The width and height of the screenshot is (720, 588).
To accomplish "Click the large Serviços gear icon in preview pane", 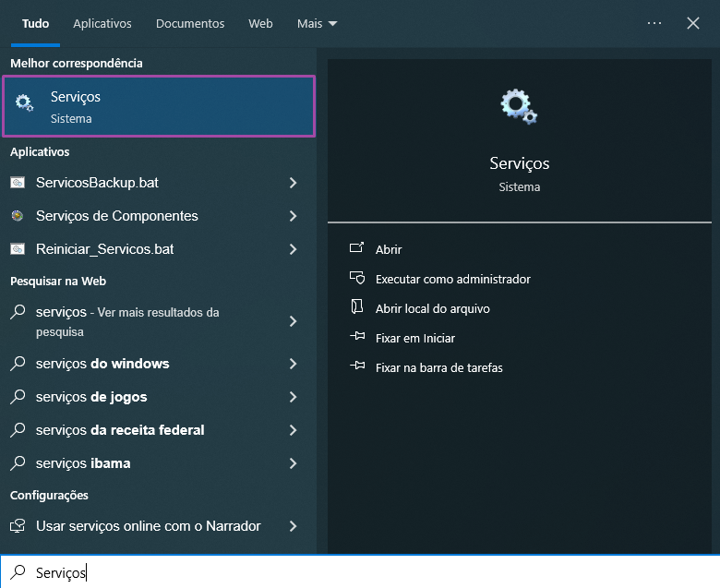I will [x=519, y=106].
